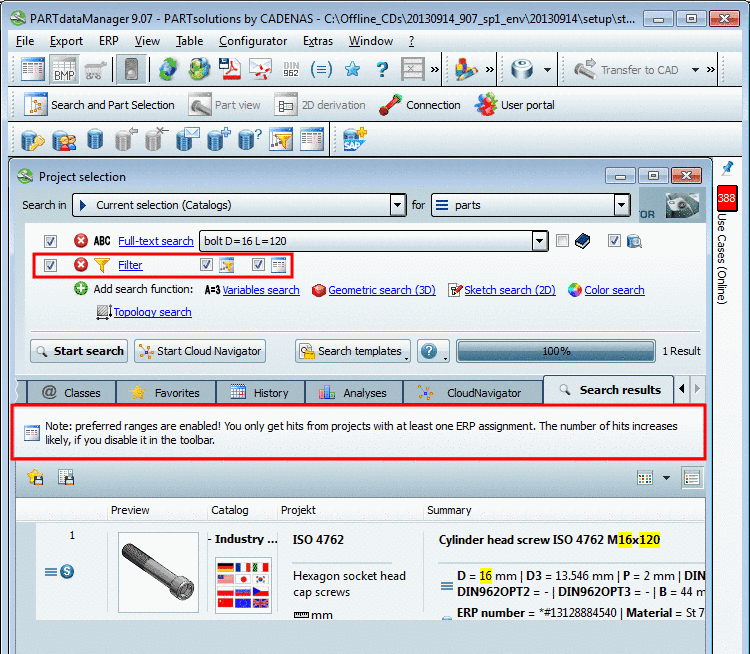Click the SAP database icon
The width and height of the screenshot is (750, 654).
click(355, 139)
